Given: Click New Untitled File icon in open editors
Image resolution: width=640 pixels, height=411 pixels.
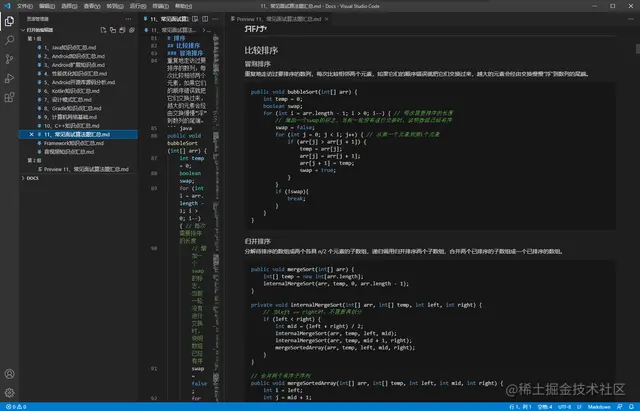Looking at the screenshot, I should click(103, 30).
